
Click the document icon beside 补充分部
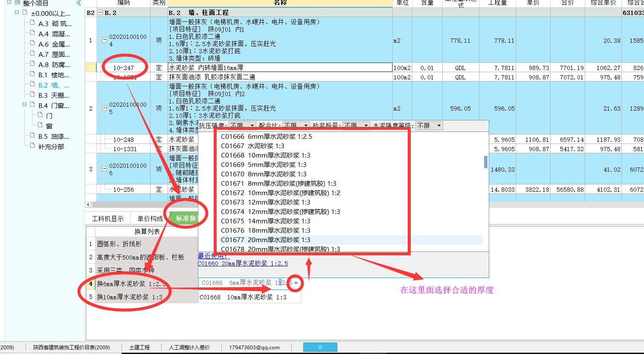click(32, 146)
